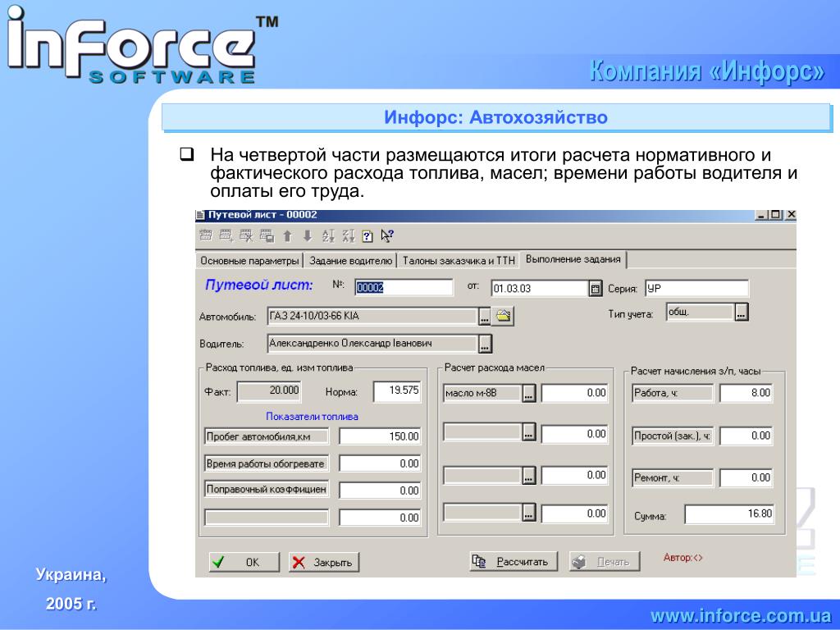Click the move down arrow icon
The image size is (840, 630).
coord(308,235)
